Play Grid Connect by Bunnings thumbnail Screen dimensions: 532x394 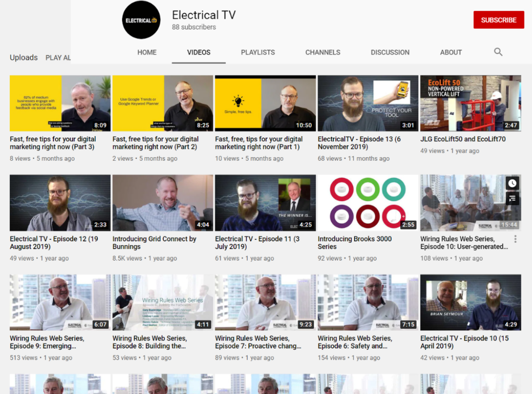click(163, 203)
